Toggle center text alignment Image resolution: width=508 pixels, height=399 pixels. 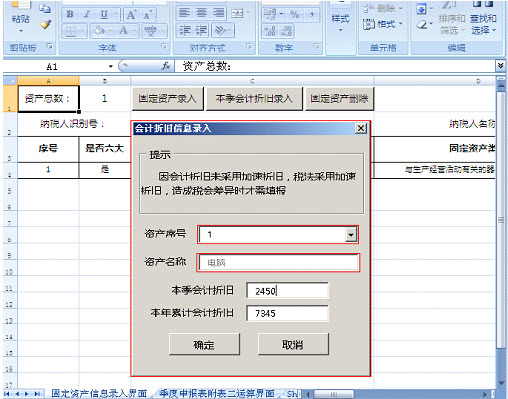(x=201, y=13)
